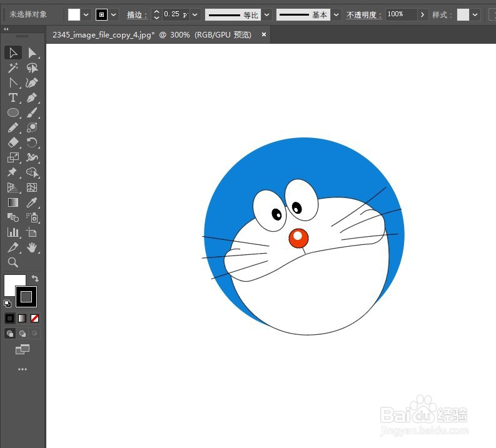Expand the opacity slider arrow
Screen dimensions: 496x448
tap(422, 14)
